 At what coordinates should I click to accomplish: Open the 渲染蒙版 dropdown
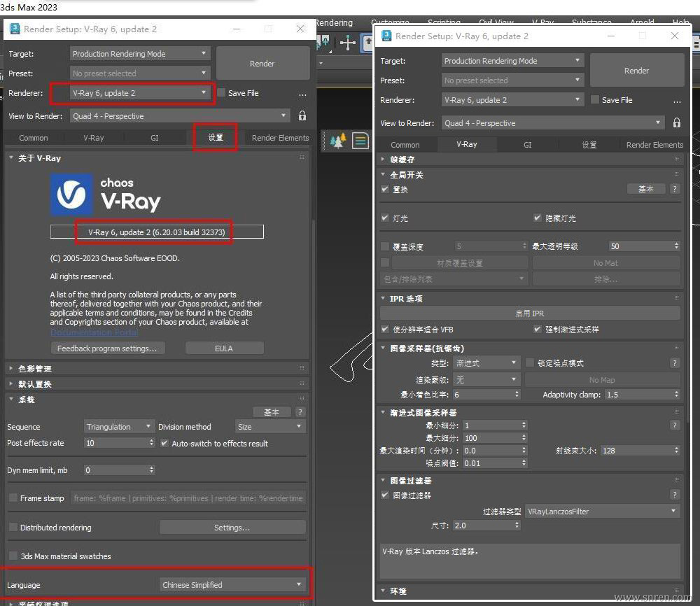tap(486, 380)
